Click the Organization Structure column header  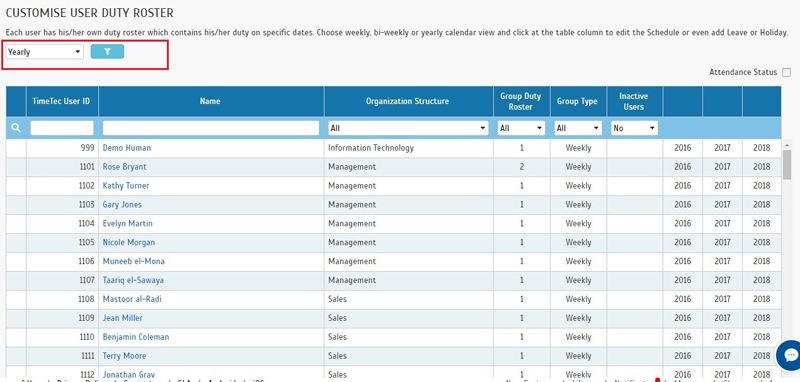click(408, 101)
